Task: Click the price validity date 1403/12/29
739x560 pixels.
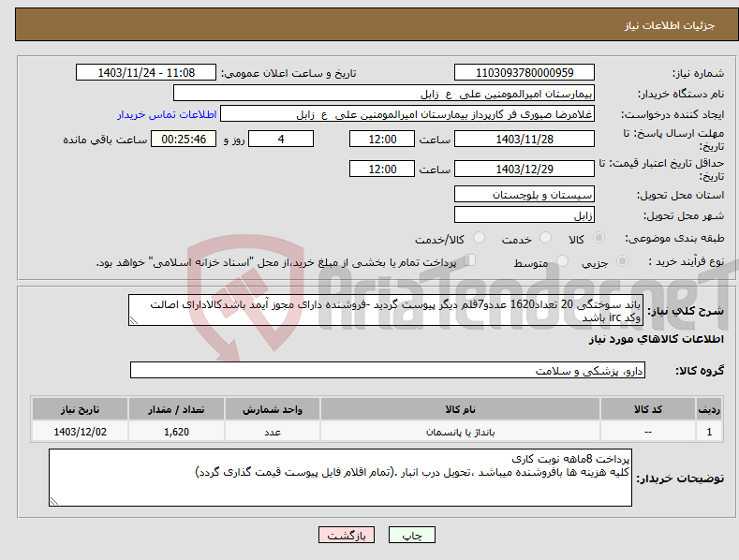Action: pos(525,169)
